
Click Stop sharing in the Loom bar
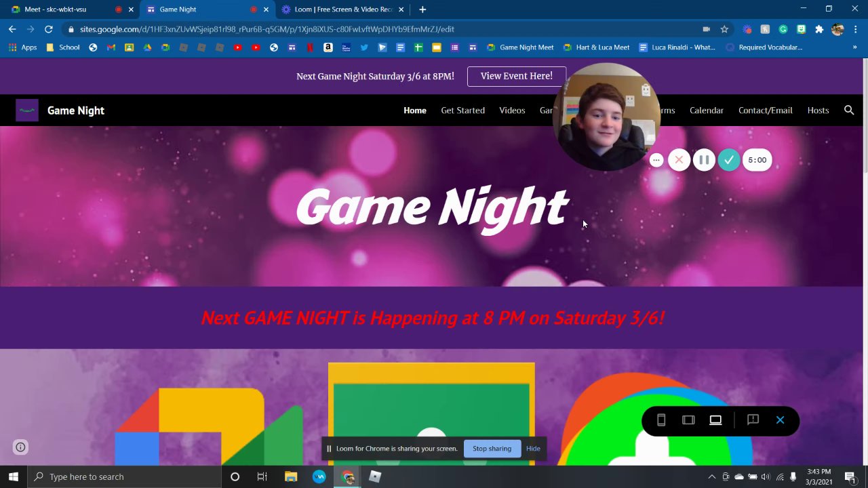coord(492,449)
